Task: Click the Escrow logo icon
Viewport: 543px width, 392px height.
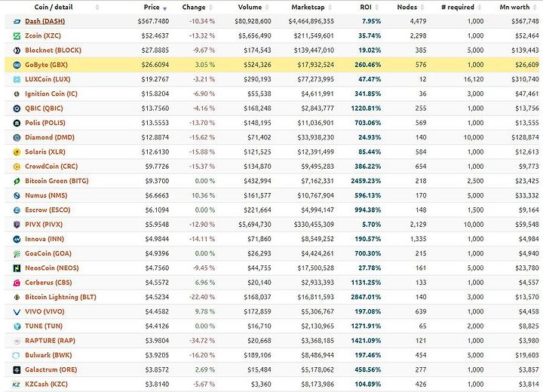Action: click(17, 210)
